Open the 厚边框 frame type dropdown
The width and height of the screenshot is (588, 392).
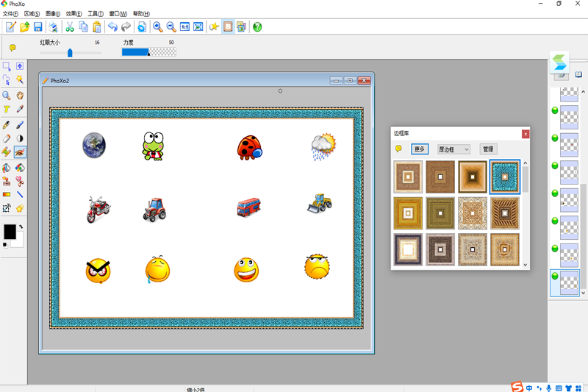point(453,149)
